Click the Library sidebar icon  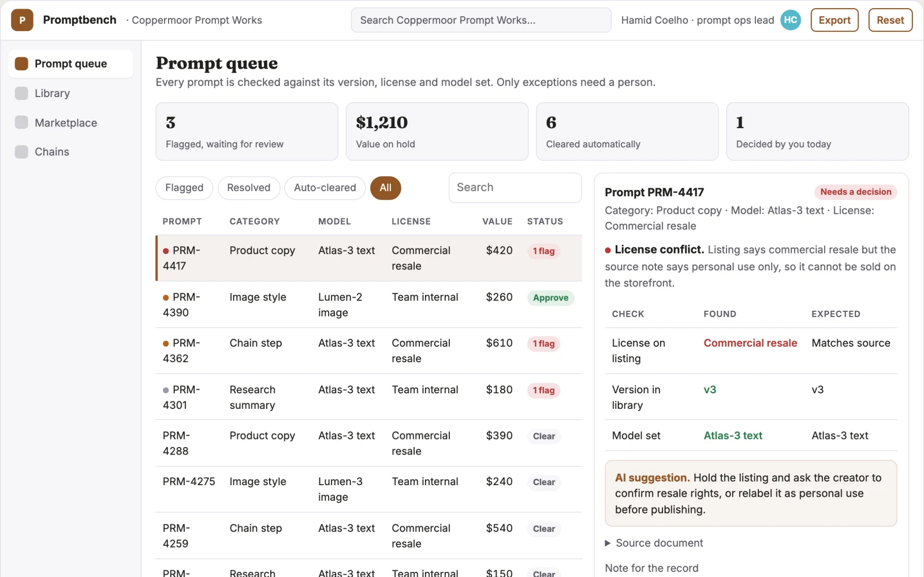(x=21, y=93)
